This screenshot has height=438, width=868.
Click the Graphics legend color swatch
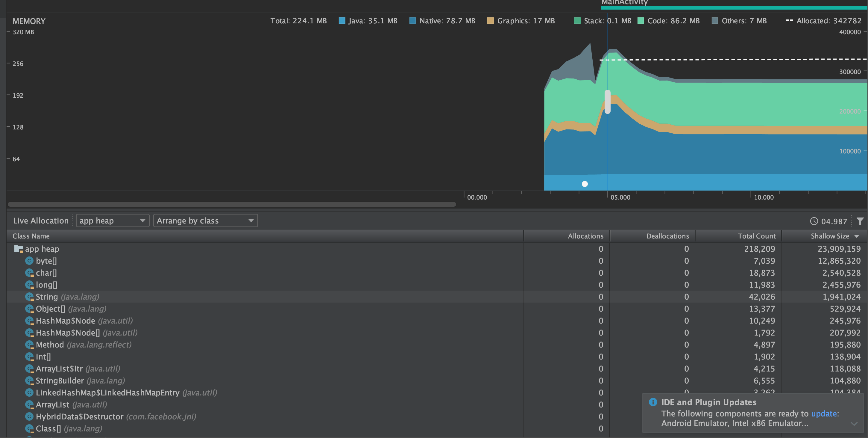click(490, 21)
